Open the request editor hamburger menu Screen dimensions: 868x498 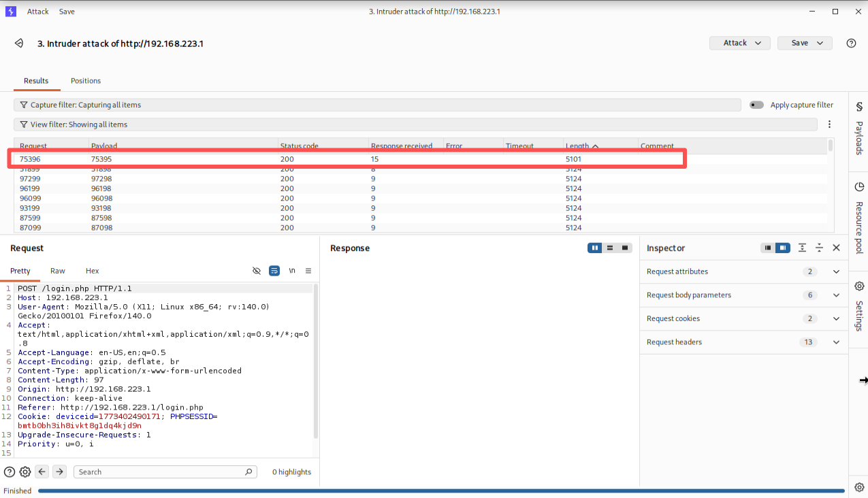pos(308,271)
